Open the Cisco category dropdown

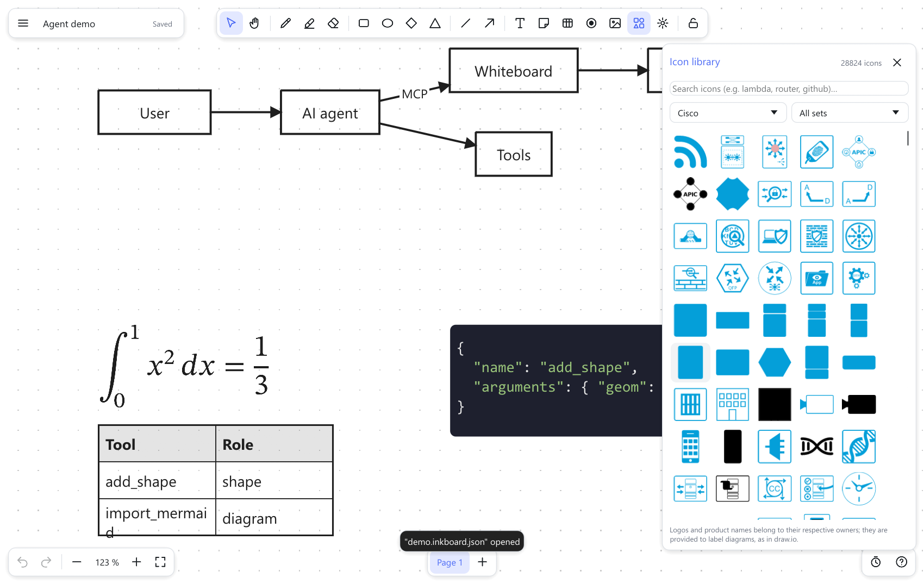728,112
